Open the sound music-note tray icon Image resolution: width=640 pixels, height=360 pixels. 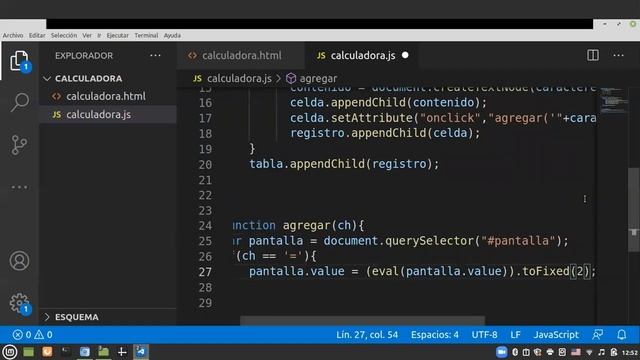click(601, 352)
